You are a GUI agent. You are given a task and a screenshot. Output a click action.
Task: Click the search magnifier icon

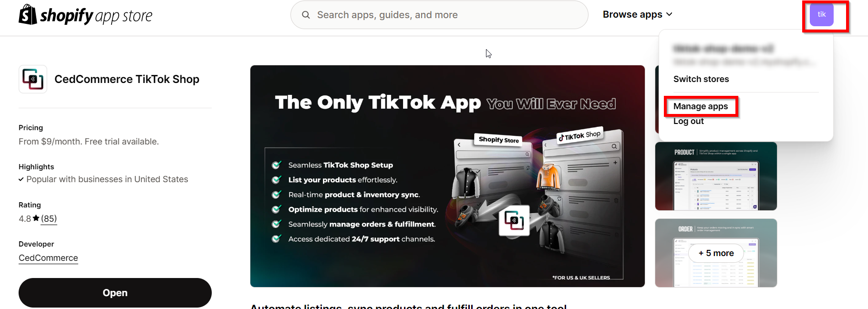(306, 15)
